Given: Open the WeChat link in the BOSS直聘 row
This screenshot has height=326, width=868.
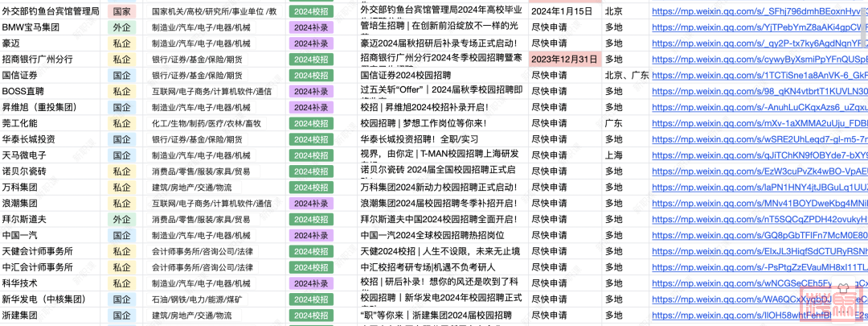Looking at the screenshot, I should pos(759,91).
